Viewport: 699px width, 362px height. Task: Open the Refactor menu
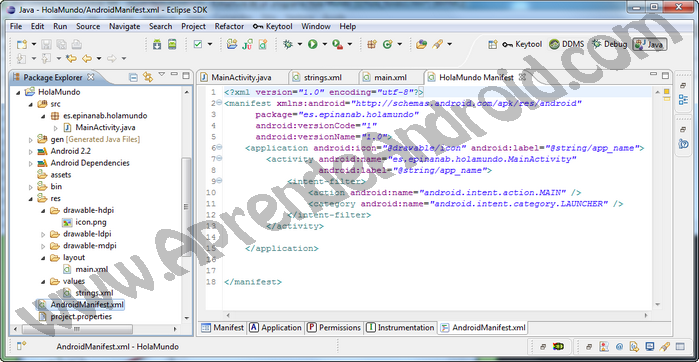point(229,26)
